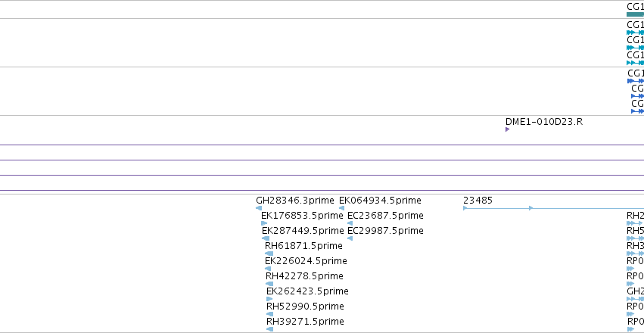Open the GH28346.3prime text label

pyautogui.click(x=295, y=201)
